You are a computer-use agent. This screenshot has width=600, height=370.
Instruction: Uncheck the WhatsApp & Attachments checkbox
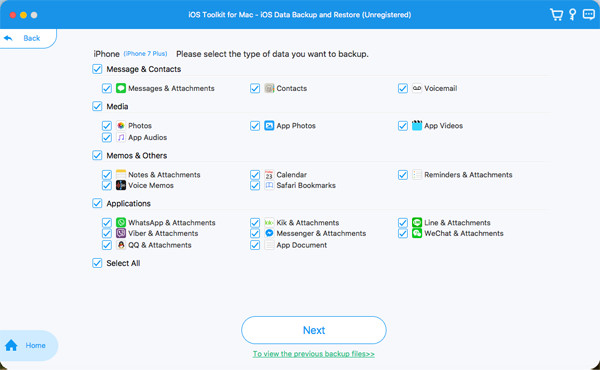(107, 223)
